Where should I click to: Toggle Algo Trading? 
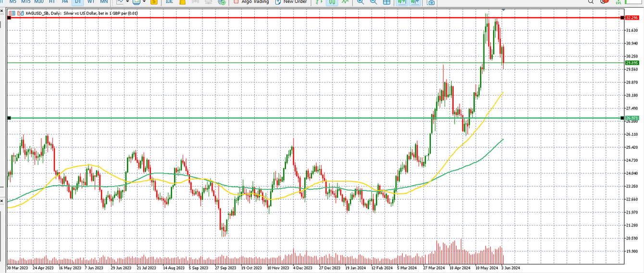click(251, 1)
